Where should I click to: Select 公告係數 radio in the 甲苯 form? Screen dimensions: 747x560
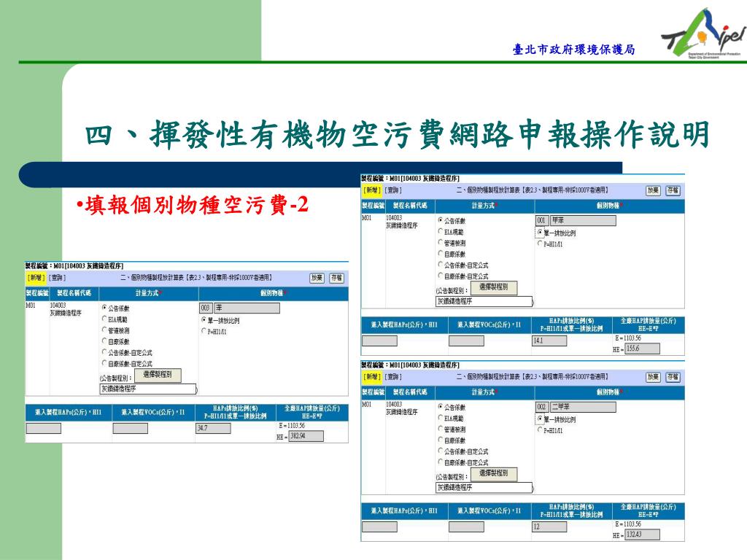(x=440, y=220)
